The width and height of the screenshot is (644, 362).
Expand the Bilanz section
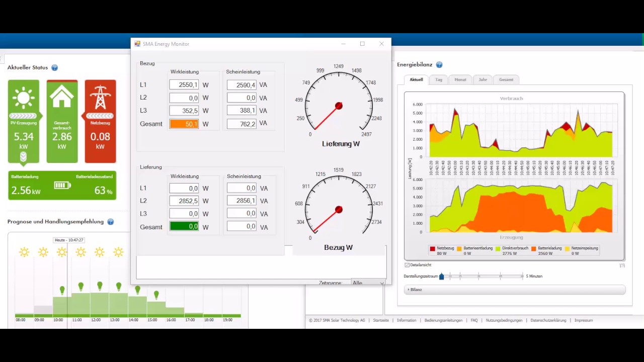[515, 290]
